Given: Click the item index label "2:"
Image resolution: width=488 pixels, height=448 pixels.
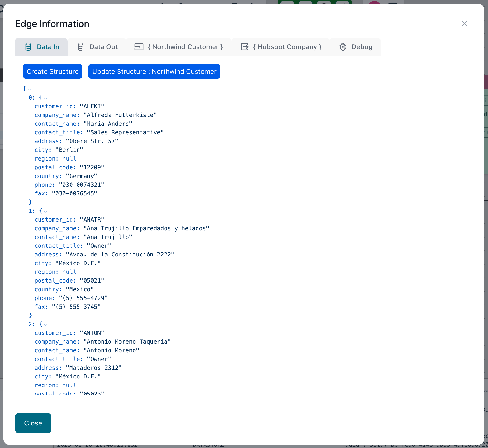Looking at the screenshot, I should [x=32, y=324].
